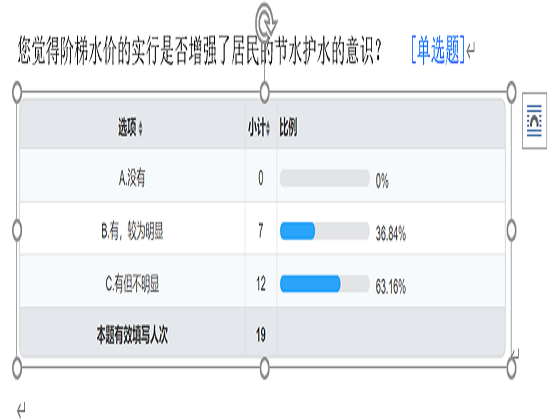
Task: Click the bottom-middle selection handle
Action: (264, 368)
